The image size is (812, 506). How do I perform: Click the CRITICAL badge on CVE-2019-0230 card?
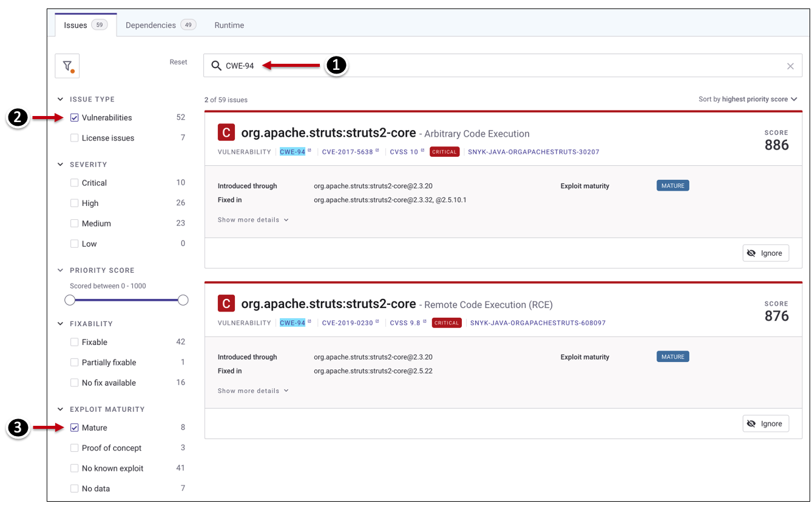click(x=447, y=323)
